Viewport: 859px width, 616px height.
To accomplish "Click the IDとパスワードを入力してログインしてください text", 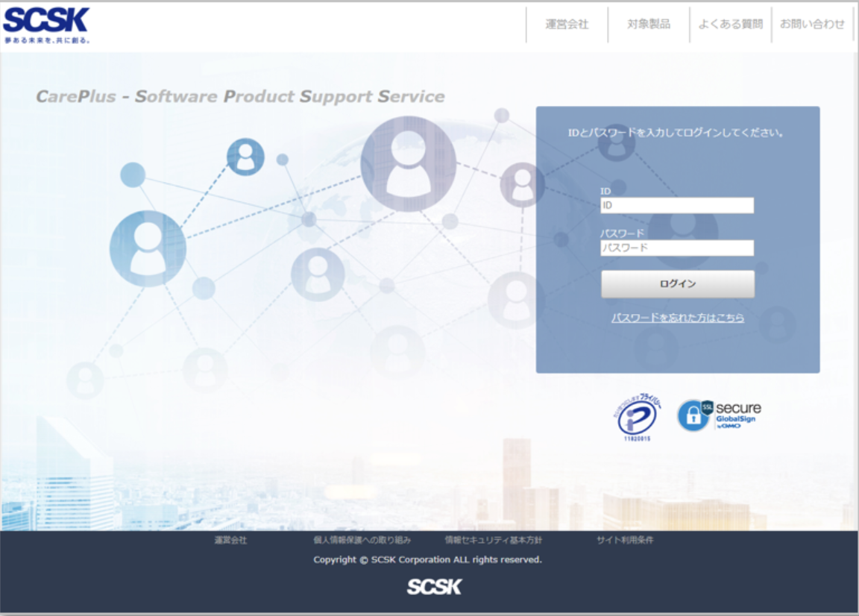I will (676, 133).
